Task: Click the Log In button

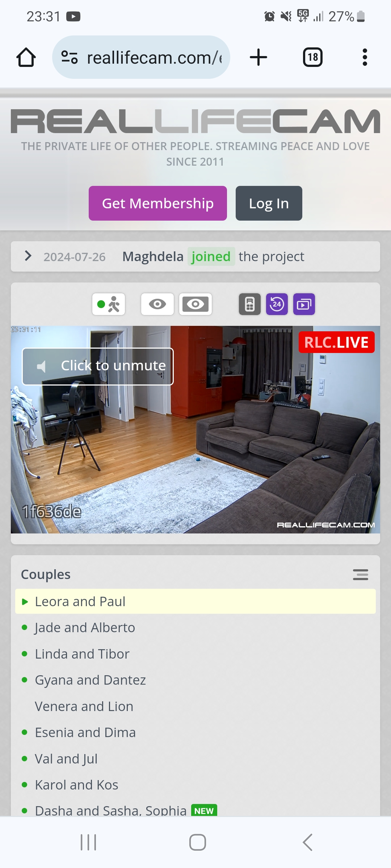Action: [269, 203]
